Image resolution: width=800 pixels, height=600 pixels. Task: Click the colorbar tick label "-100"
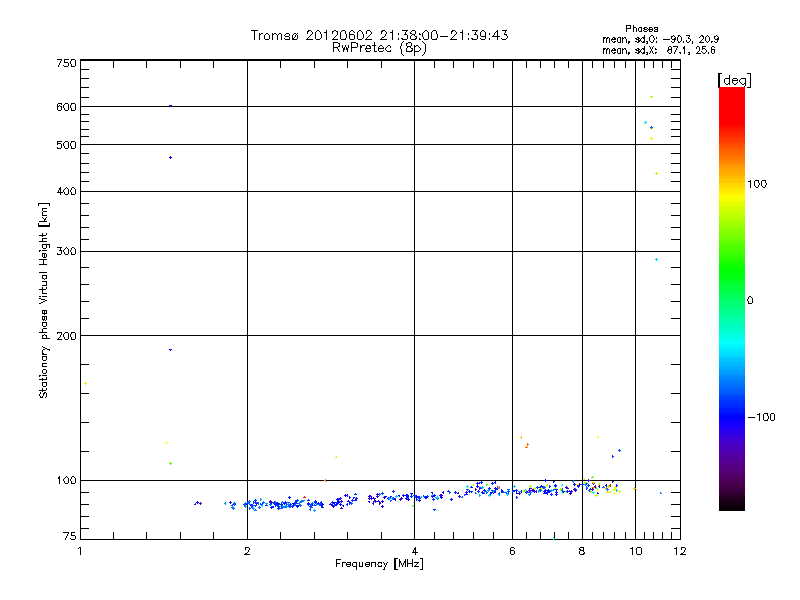coord(761,417)
